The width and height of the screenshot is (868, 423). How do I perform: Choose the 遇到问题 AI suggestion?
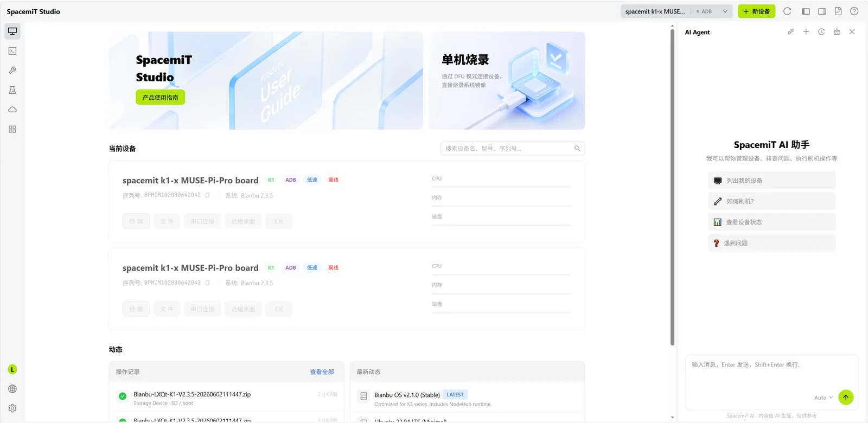771,243
